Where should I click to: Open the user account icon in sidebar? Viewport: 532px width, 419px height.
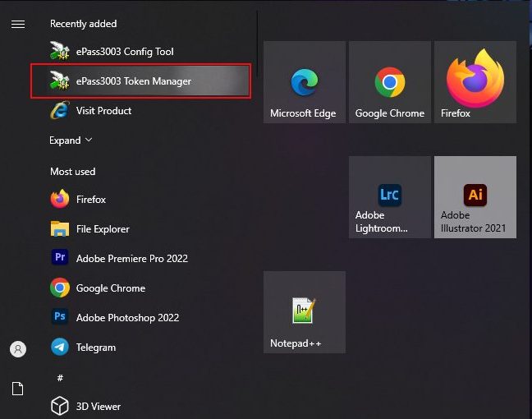pos(18,349)
